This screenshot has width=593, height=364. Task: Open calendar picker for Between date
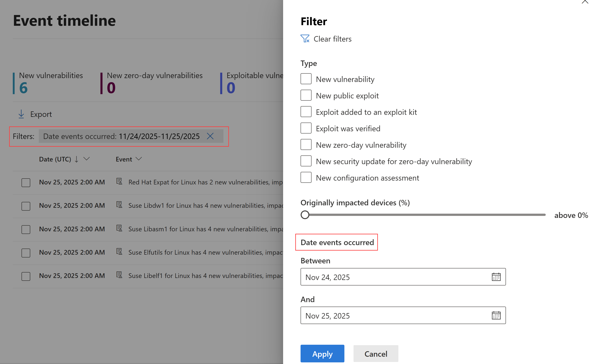[x=496, y=277]
